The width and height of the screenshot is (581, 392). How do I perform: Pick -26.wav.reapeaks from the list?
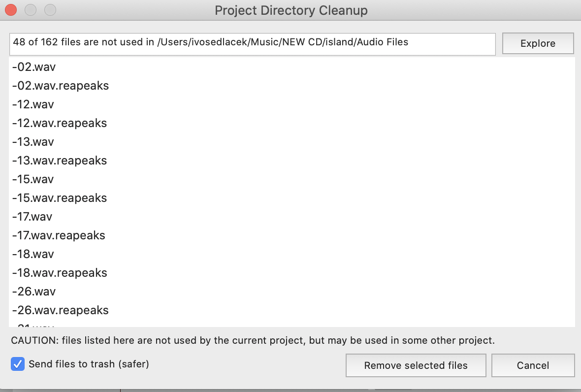click(61, 310)
